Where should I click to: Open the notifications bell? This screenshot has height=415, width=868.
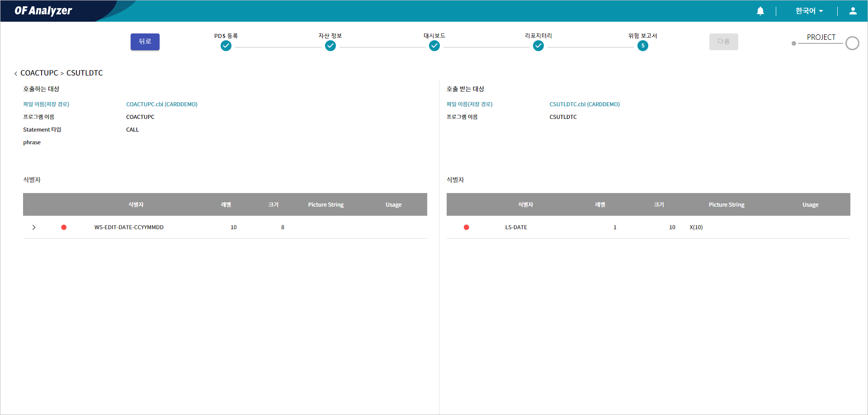click(760, 11)
